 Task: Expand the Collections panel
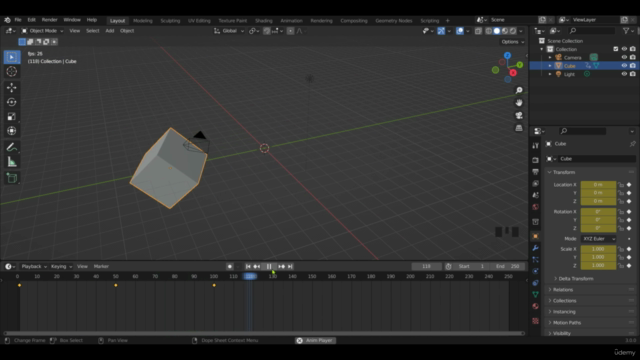[564, 301]
